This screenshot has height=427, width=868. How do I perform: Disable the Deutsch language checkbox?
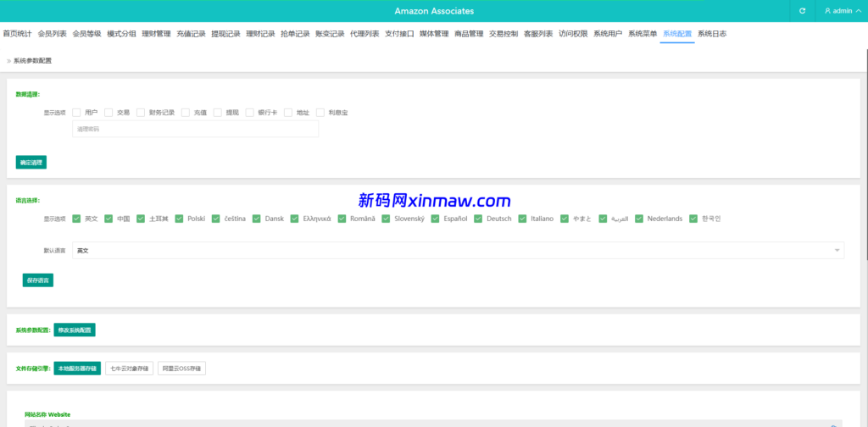478,219
